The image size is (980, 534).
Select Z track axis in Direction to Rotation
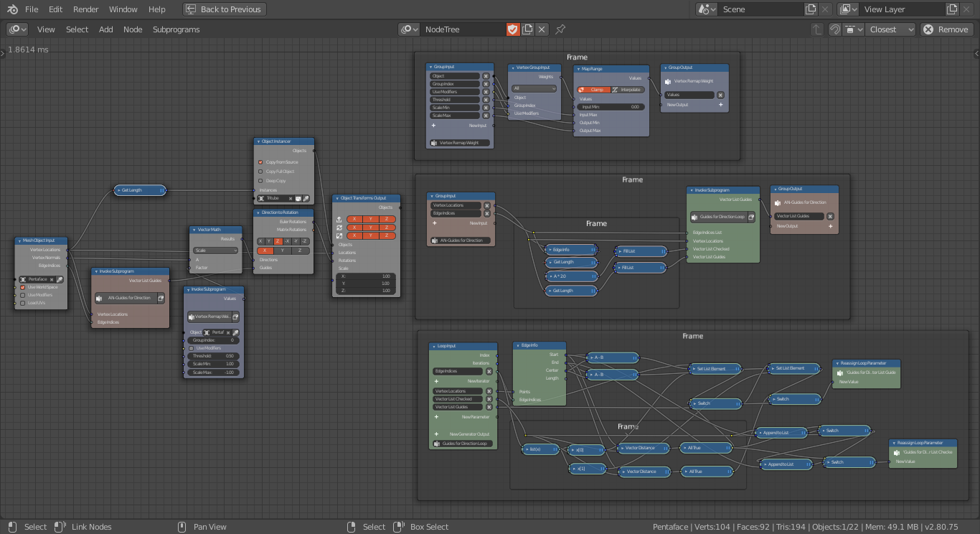point(278,241)
